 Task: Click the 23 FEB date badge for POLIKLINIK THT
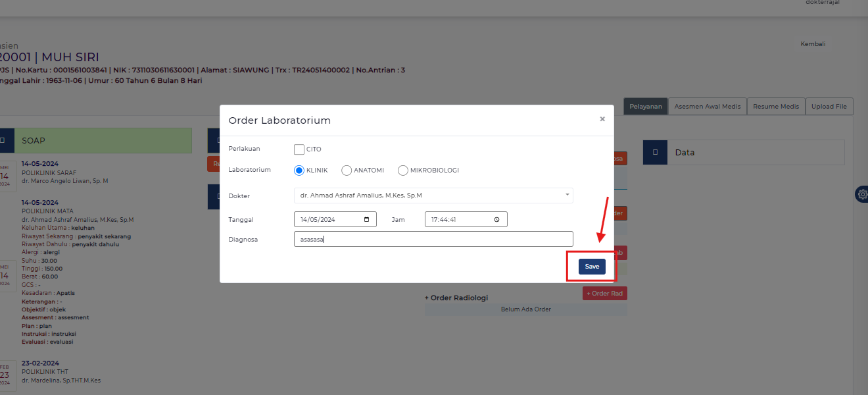[x=4, y=373]
